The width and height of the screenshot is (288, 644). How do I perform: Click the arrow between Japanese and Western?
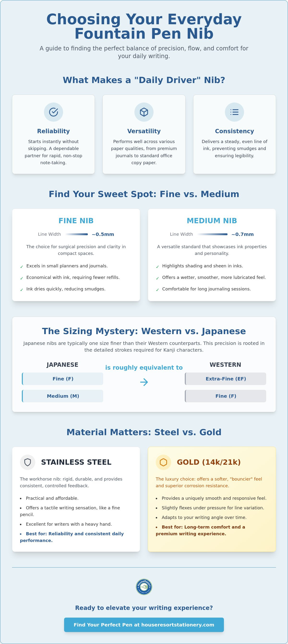pos(144,382)
